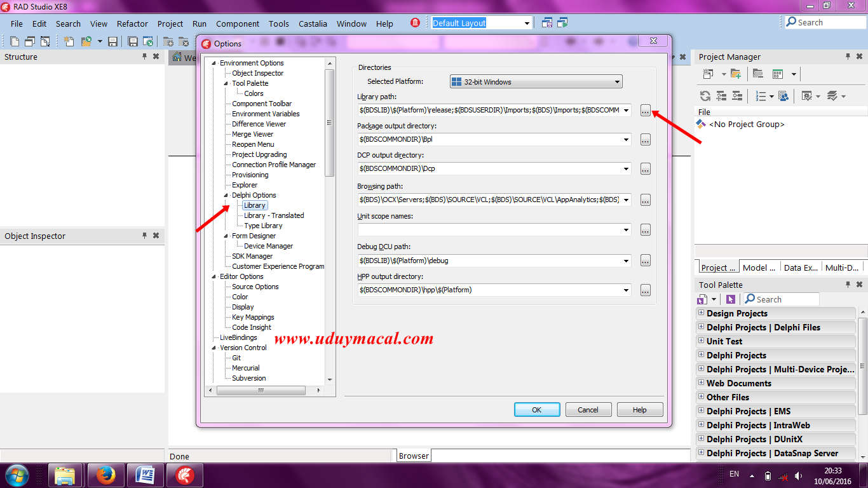The height and width of the screenshot is (488, 868).
Task: Click the Collapse all nodes icon in Project Manager
Action: click(x=737, y=96)
